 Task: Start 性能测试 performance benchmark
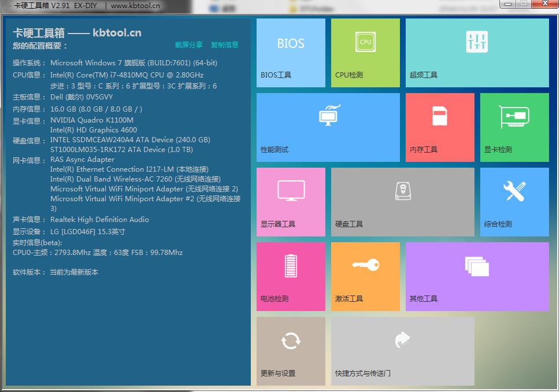click(328, 127)
